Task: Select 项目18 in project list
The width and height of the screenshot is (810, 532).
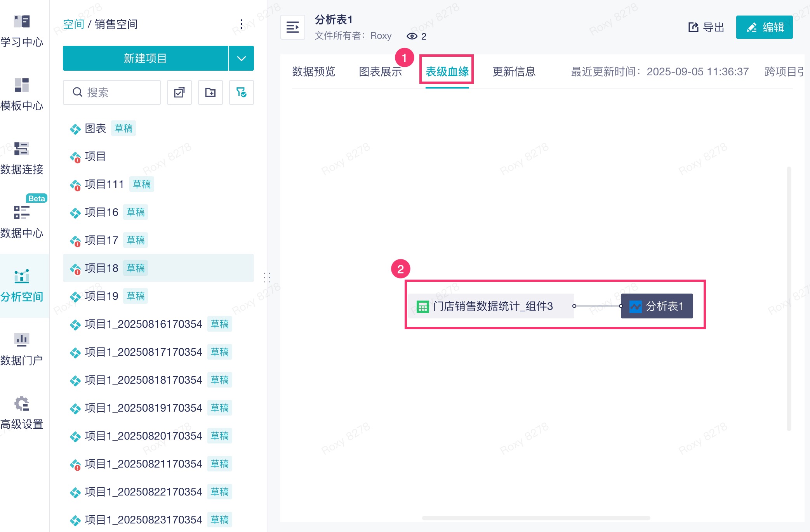Action: click(102, 268)
